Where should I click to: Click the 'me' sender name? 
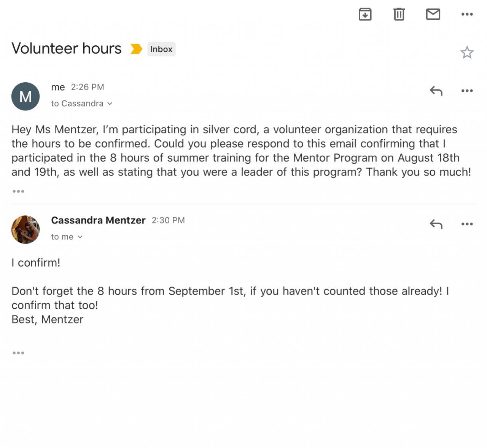58,87
